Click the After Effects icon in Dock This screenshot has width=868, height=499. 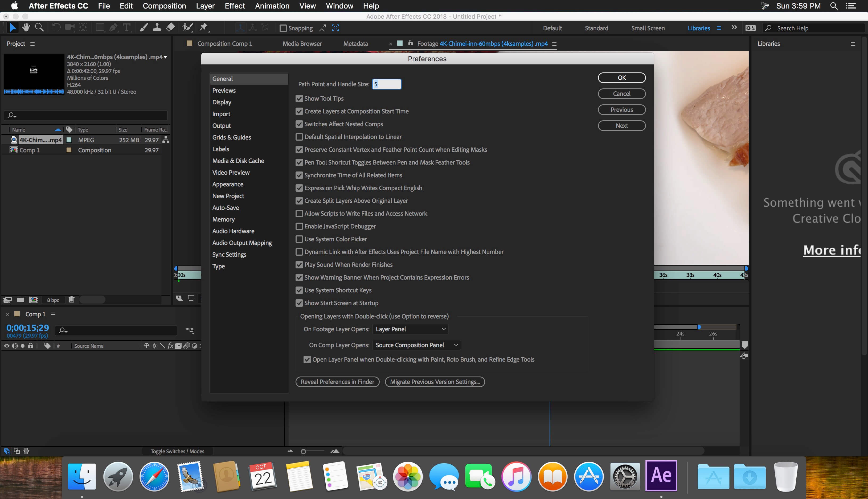(661, 476)
